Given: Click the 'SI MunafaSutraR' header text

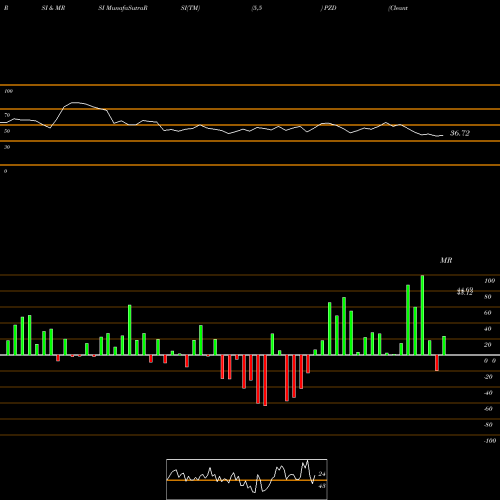Looking at the screenshot, I should pos(123,8).
